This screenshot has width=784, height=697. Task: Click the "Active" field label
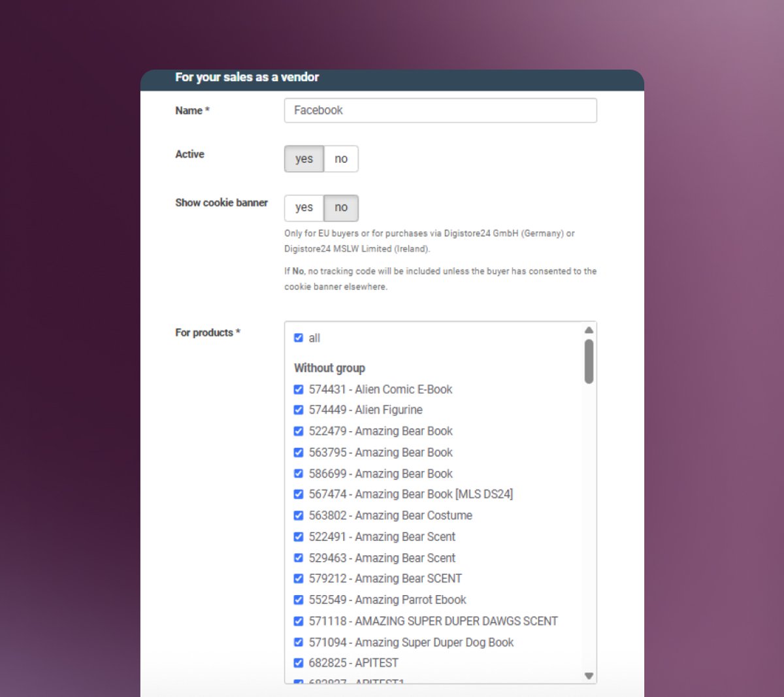189,154
